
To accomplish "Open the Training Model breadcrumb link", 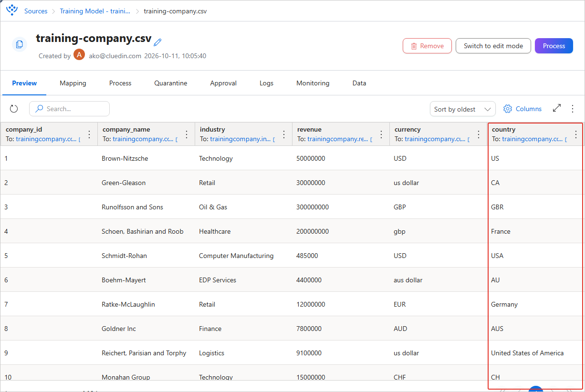I will pos(95,11).
